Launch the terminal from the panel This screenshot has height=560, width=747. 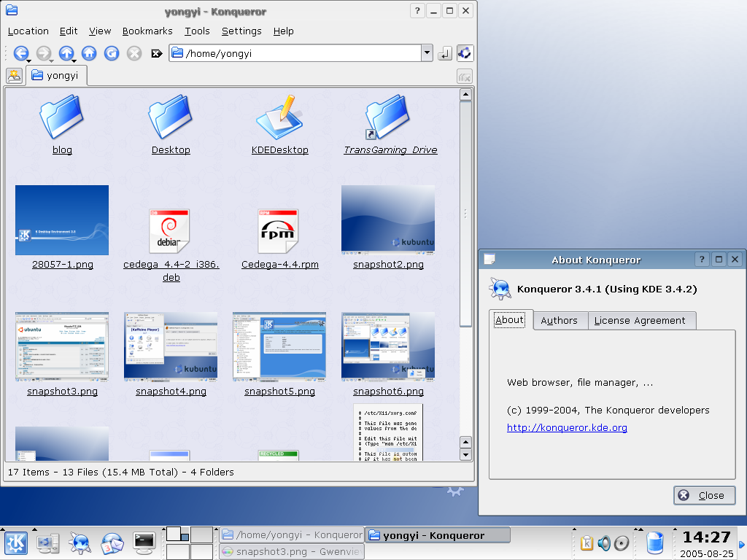click(144, 543)
